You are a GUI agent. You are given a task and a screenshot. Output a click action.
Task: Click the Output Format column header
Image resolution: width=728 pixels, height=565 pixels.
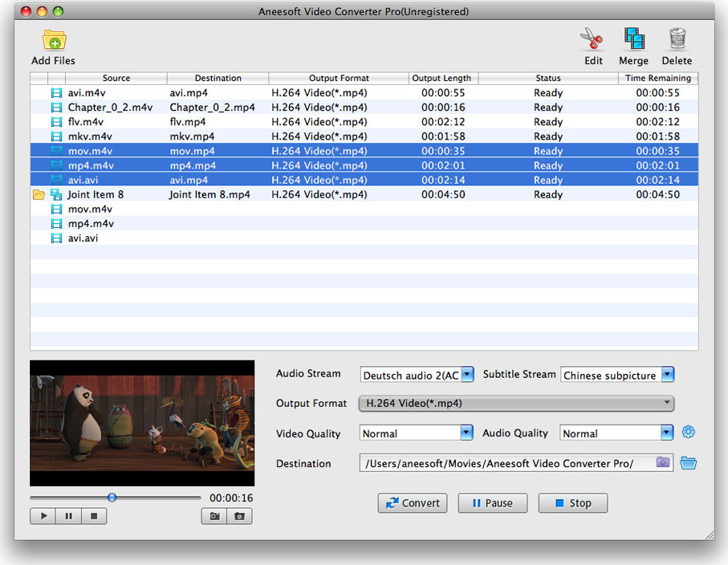coord(339,78)
